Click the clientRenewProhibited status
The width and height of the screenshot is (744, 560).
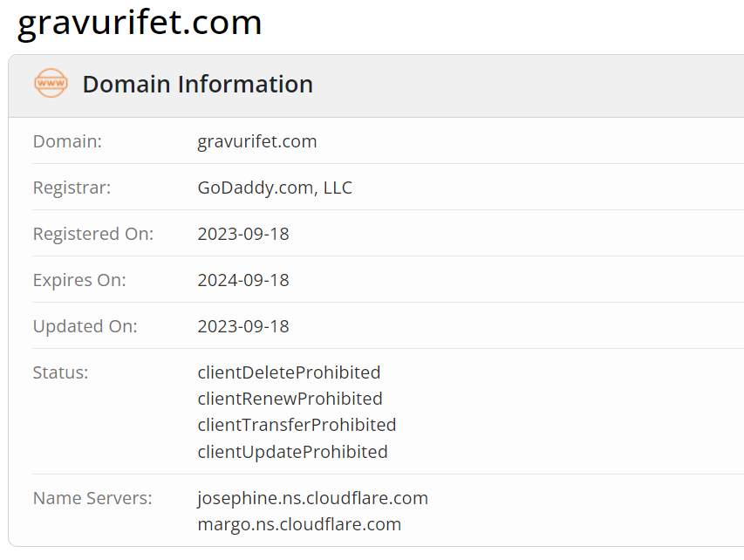pyautogui.click(x=290, y=399)
